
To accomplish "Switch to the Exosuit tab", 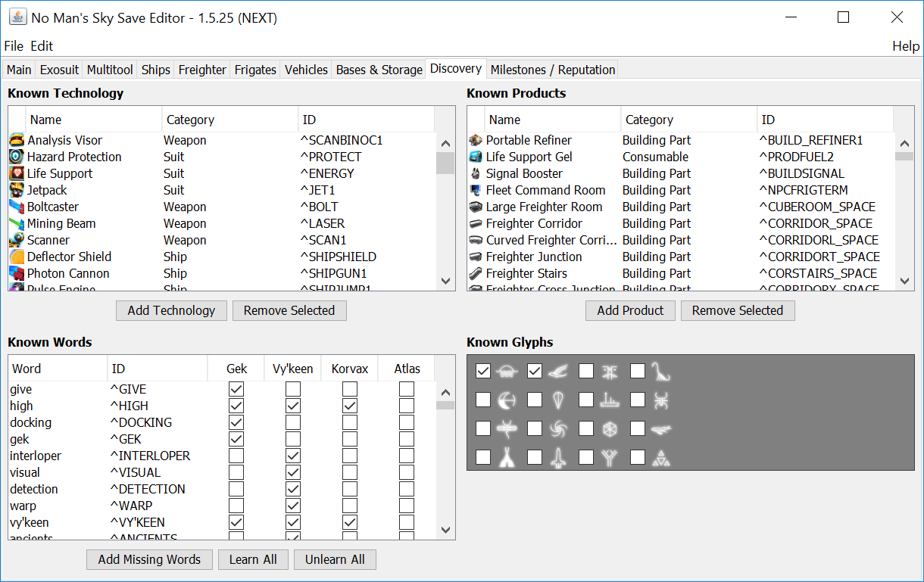I will pos(59,70).
